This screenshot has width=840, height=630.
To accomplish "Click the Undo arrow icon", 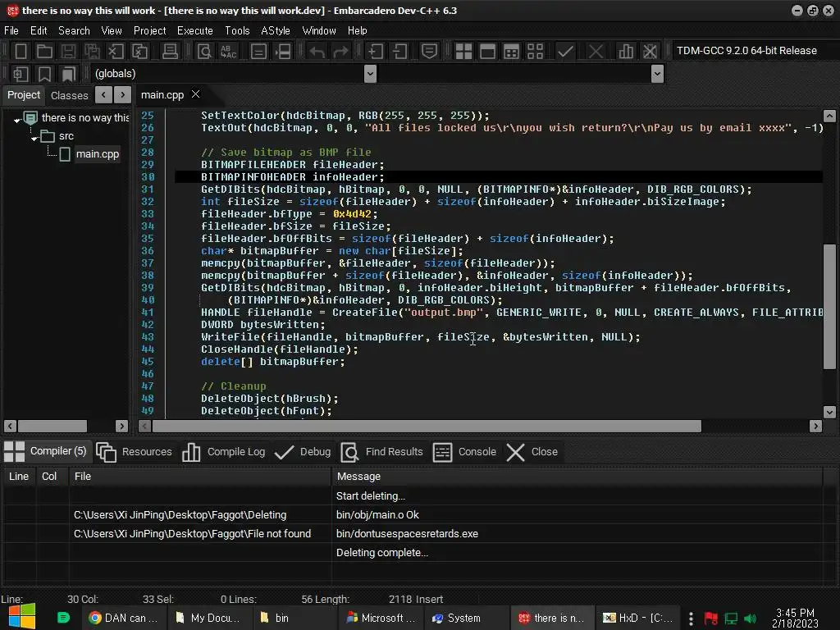I will 317,51.
